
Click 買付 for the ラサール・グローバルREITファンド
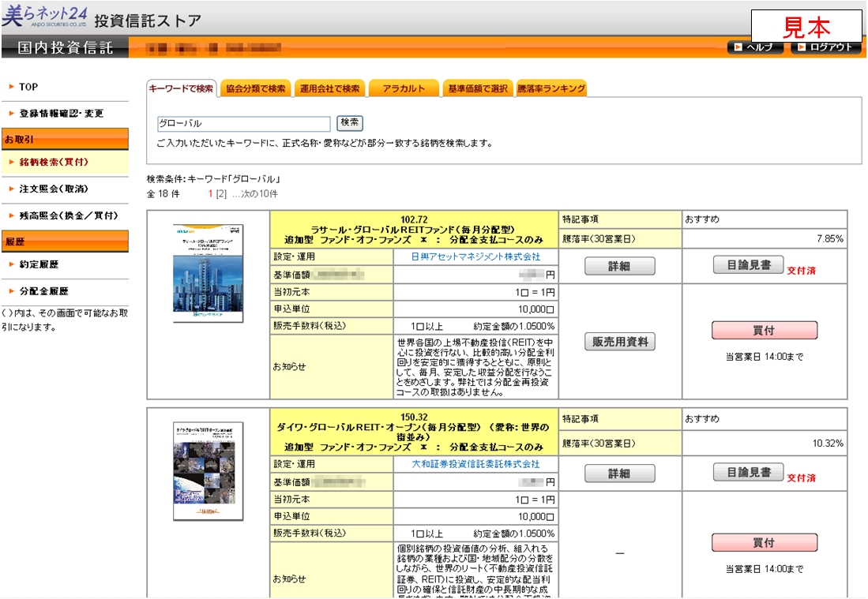[764, 330]
